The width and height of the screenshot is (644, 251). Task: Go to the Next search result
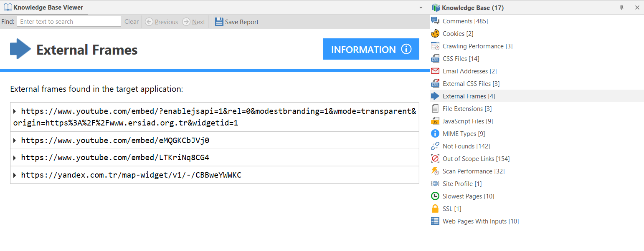(x=194, y=21)
